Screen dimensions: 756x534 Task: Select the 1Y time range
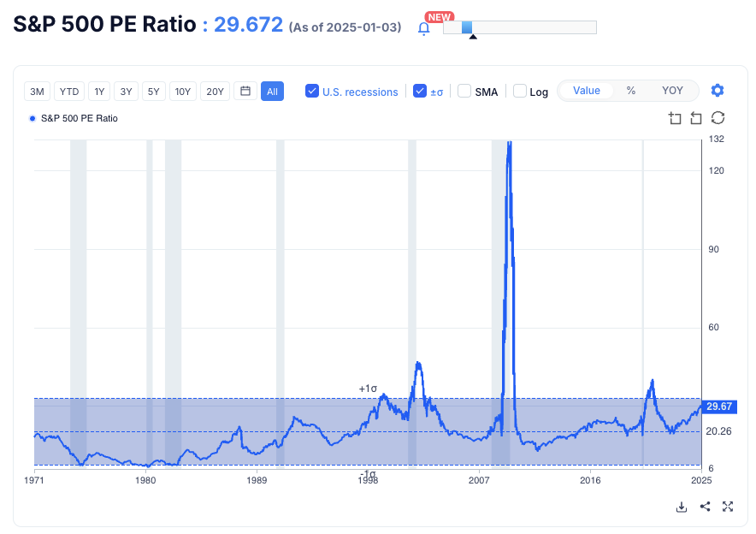click(x=99, y=92)
